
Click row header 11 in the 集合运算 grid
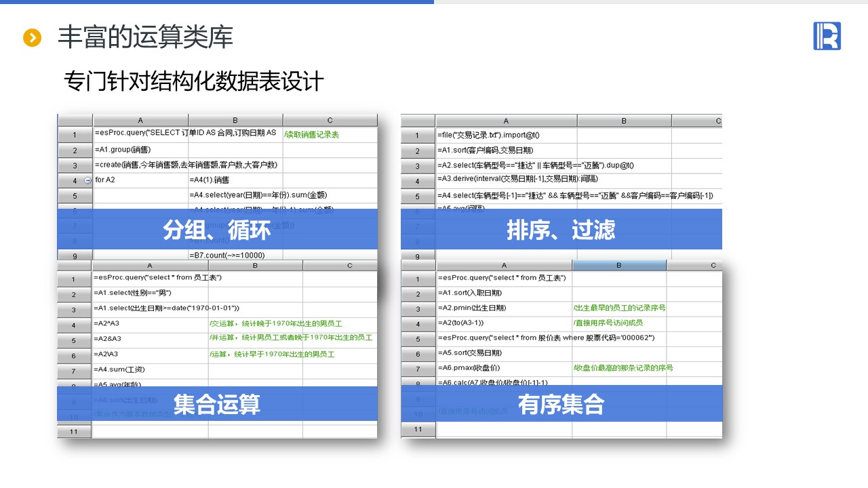point(74,431)
